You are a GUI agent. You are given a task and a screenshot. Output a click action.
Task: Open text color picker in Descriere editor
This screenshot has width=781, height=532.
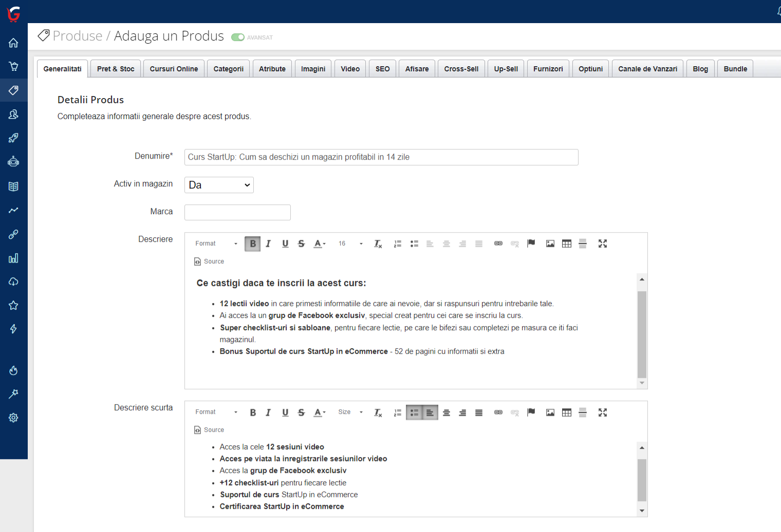[320, 243]
